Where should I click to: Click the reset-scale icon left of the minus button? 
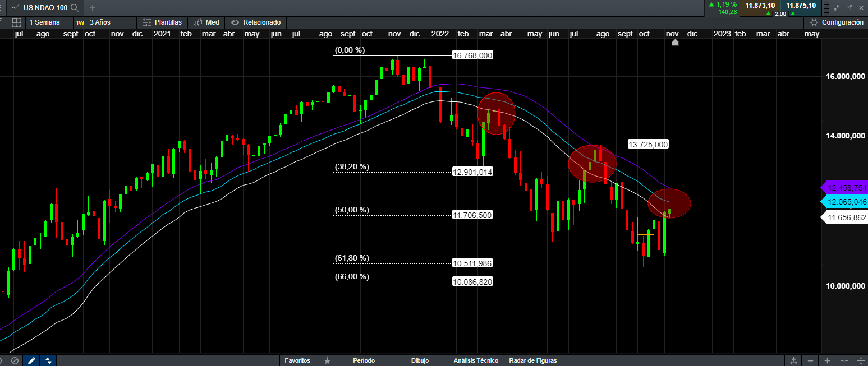[x=793, y=360]
